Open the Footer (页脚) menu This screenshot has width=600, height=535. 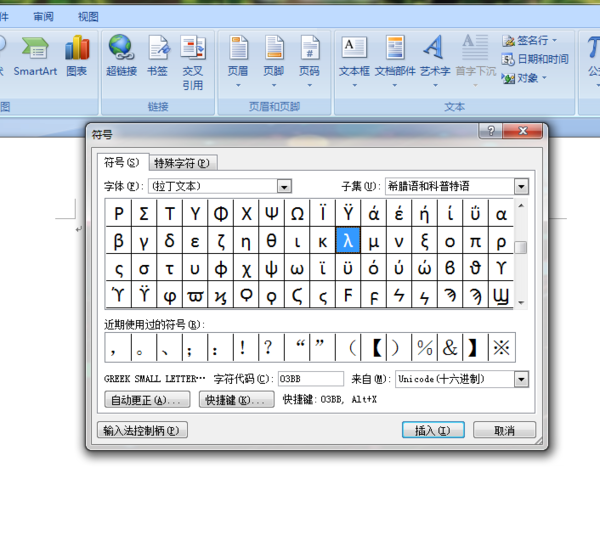pos(274,61)
